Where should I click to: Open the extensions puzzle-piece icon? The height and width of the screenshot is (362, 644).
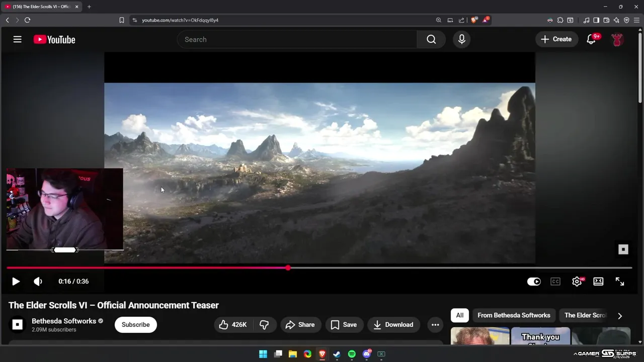[x=560, y=20]
